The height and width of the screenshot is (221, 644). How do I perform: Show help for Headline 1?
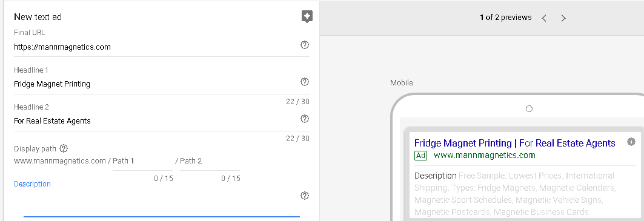coord(304,82)
